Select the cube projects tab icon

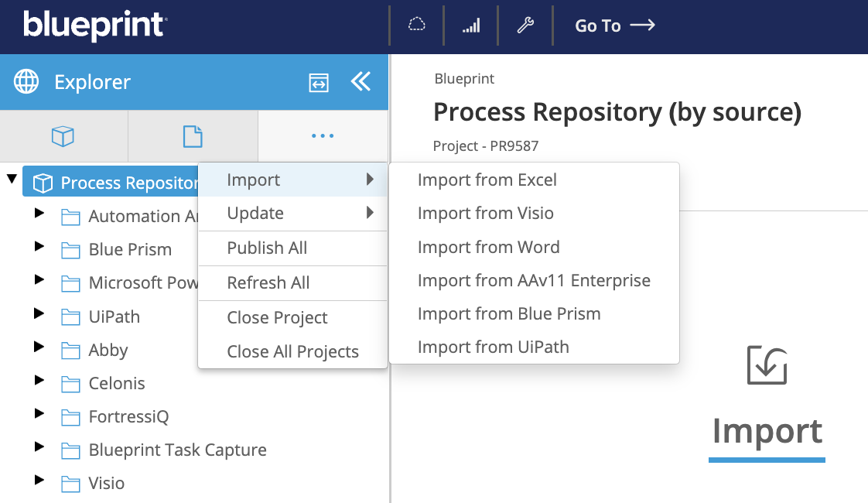pyautogui.click(x=63, y=136)
